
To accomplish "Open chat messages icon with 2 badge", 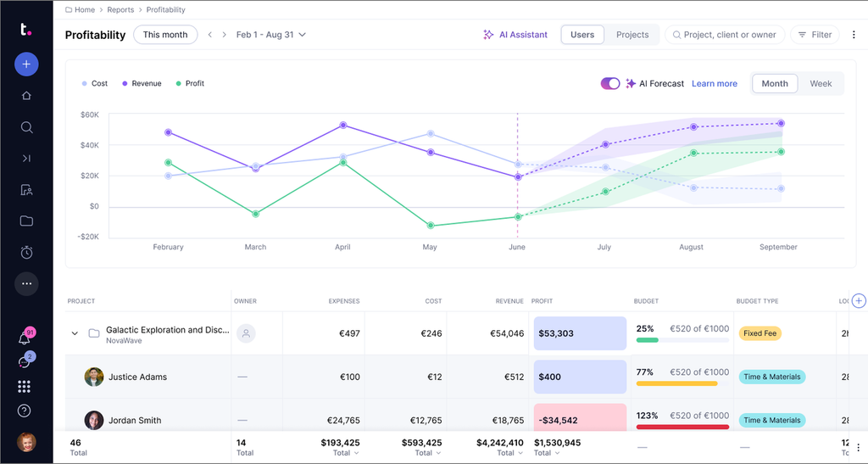I will click(25, 361).
